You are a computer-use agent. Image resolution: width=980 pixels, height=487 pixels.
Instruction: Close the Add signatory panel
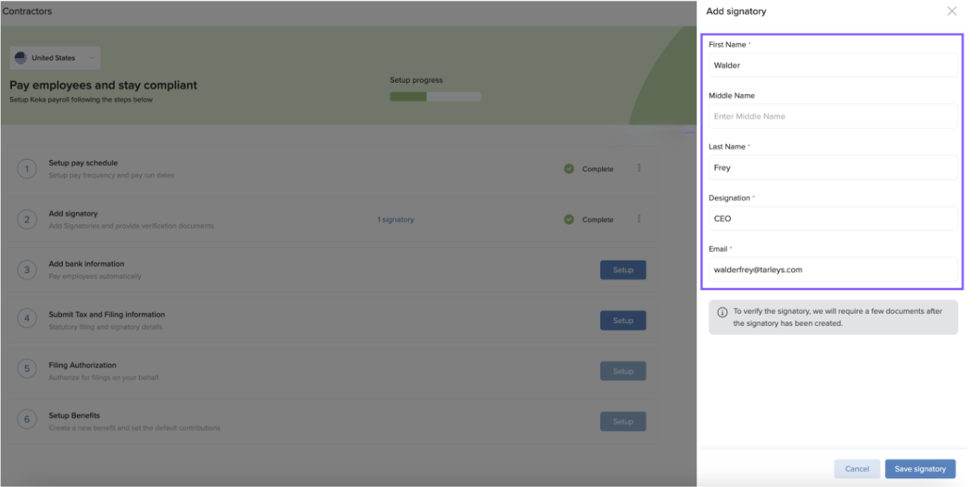[x=951, y=11]
